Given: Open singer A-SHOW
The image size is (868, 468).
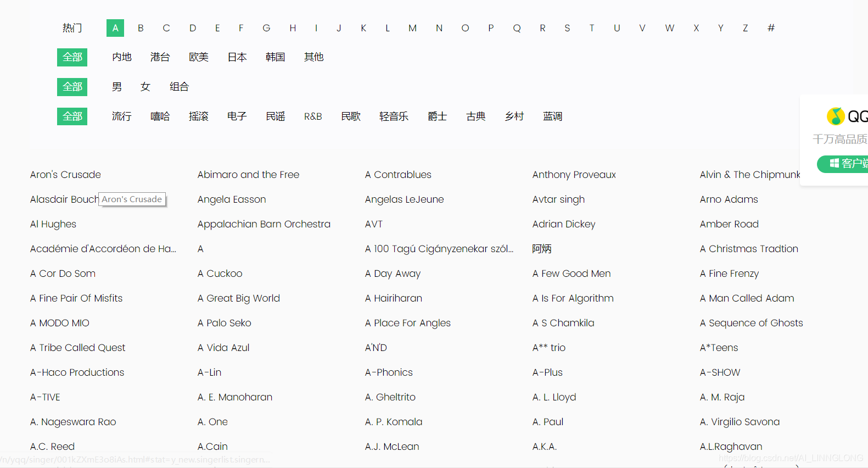Looking at the screenshot, I should [720, 372].
